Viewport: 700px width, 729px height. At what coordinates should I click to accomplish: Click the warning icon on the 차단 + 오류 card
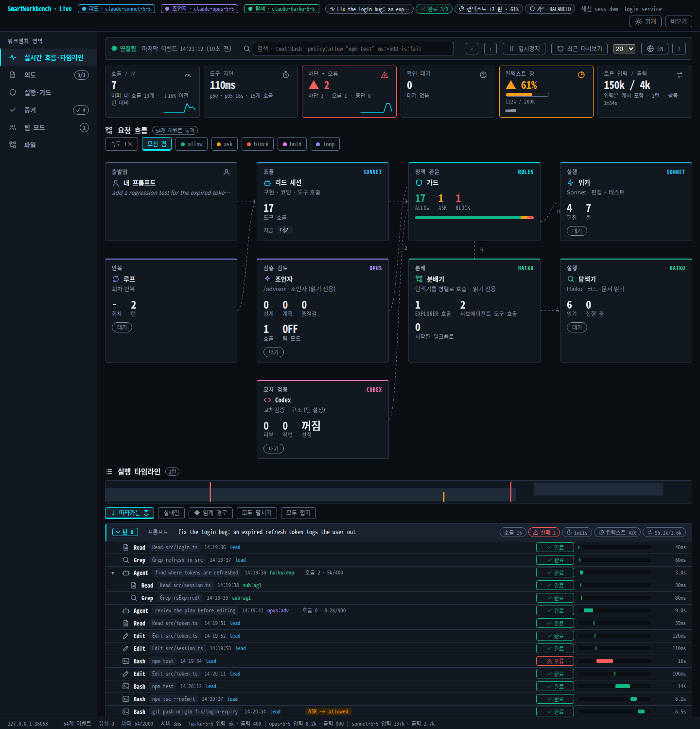[x=385, y=75]
